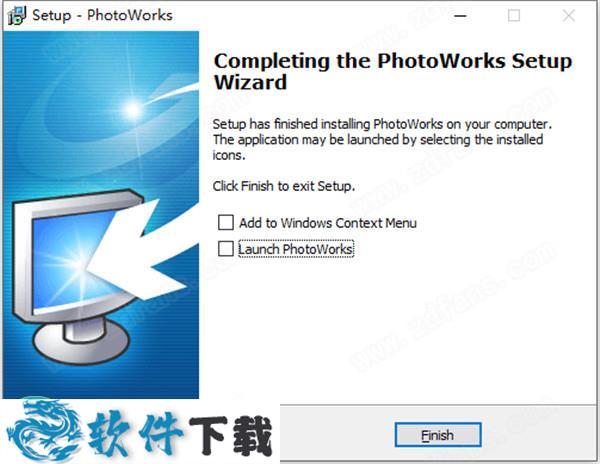The height and width of the screenshot is (464, 600).
Task: Click the "Launch PhotoWorks" label text
Action: tap(296, 249)
